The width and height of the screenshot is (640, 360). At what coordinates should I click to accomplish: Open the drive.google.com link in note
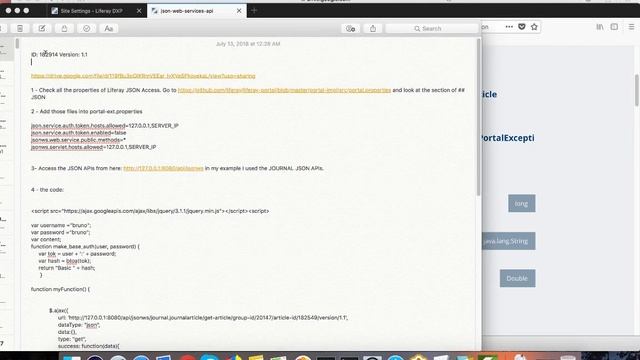click(x=143, y=76)
